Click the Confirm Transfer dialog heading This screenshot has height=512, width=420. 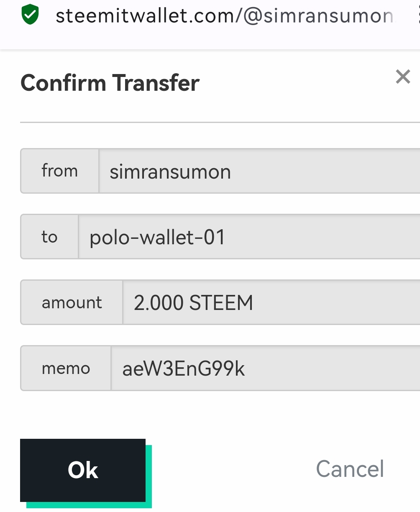pos(110,83)
